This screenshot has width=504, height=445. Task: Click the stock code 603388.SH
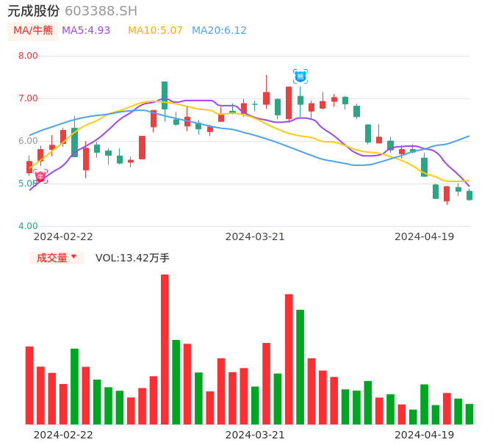pyautogui.click(x=101, y=11)
